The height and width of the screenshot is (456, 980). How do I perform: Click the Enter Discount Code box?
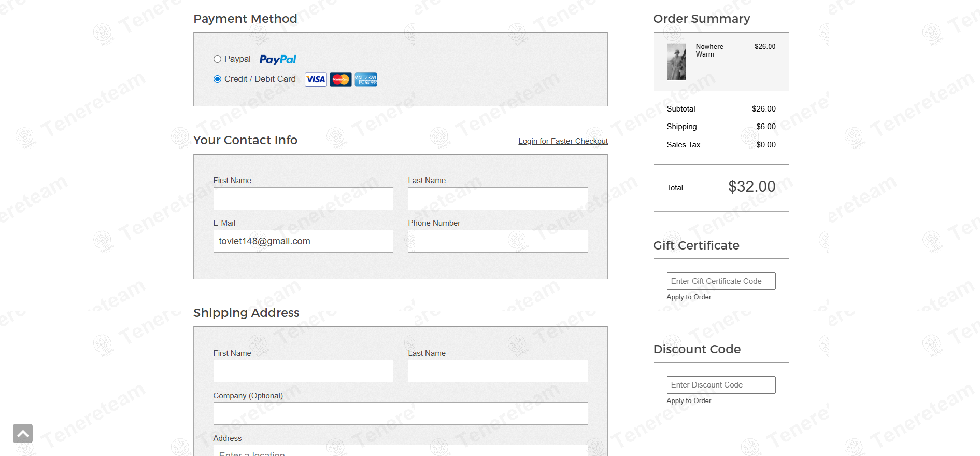(721, 385)
